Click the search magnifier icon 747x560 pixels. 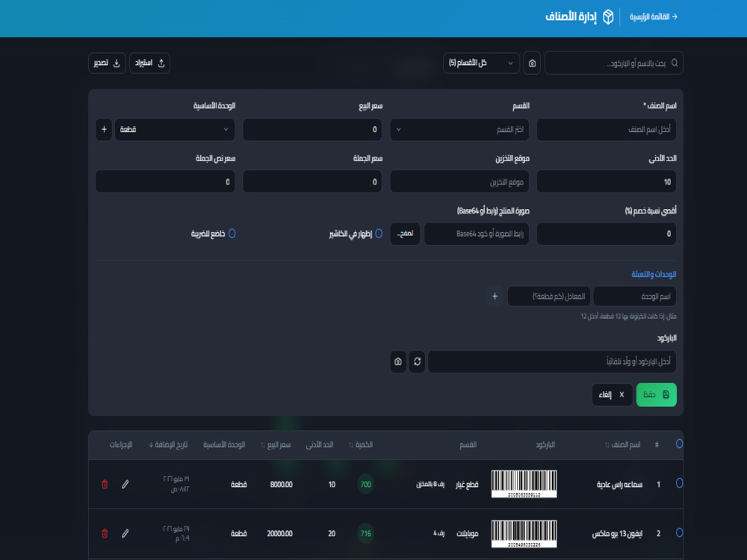674,63
